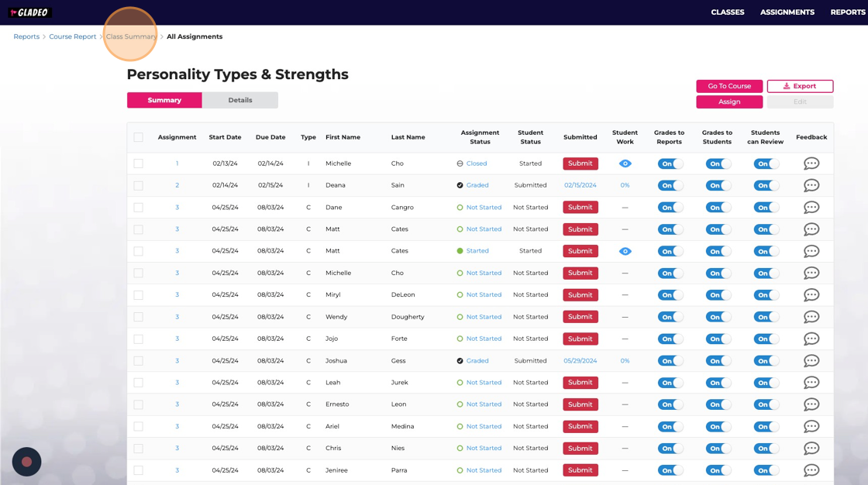Open feedback bubble for Dane Cangro
Image resolution: width=868 pixels, height=485 pixels.
coord(811,207)
